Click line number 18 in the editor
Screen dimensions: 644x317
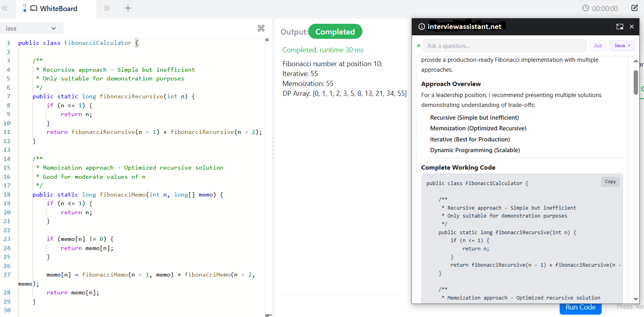[x=7, y=195]
